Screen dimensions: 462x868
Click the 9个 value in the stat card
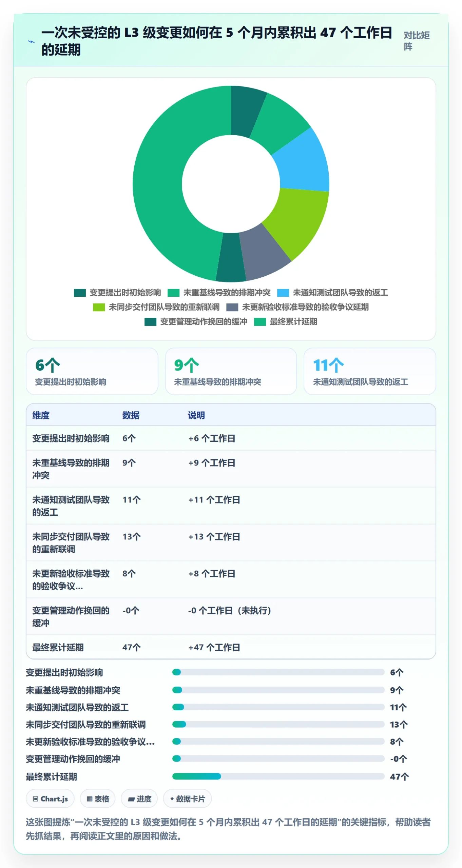pyautogui.click(x=187, y=365)
